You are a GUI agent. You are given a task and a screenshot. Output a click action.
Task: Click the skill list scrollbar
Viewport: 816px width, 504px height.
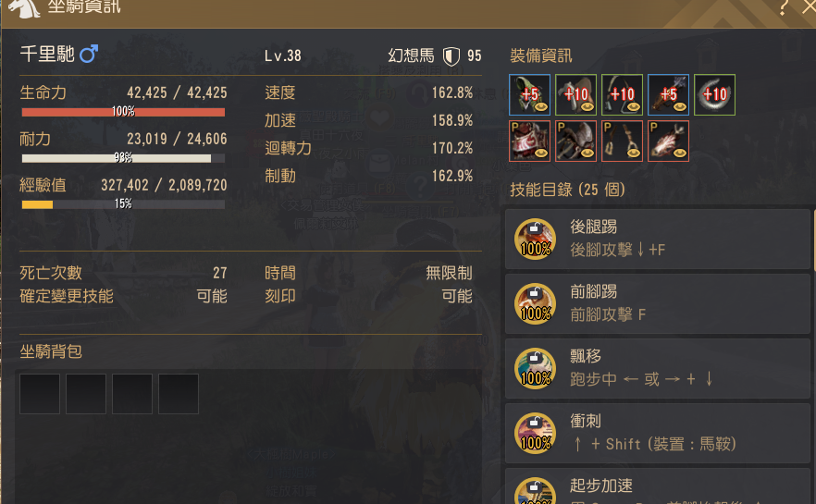click(x=813, y=240)
